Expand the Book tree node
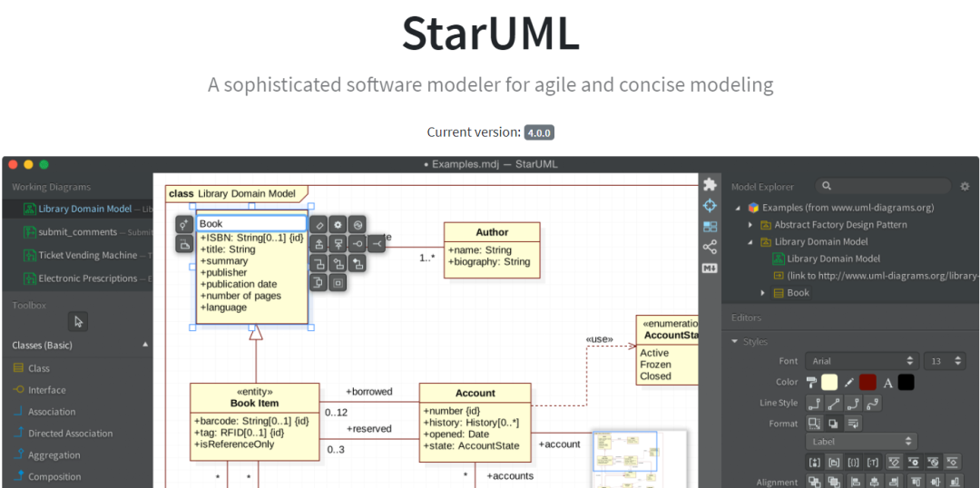 tap(762, 292)
